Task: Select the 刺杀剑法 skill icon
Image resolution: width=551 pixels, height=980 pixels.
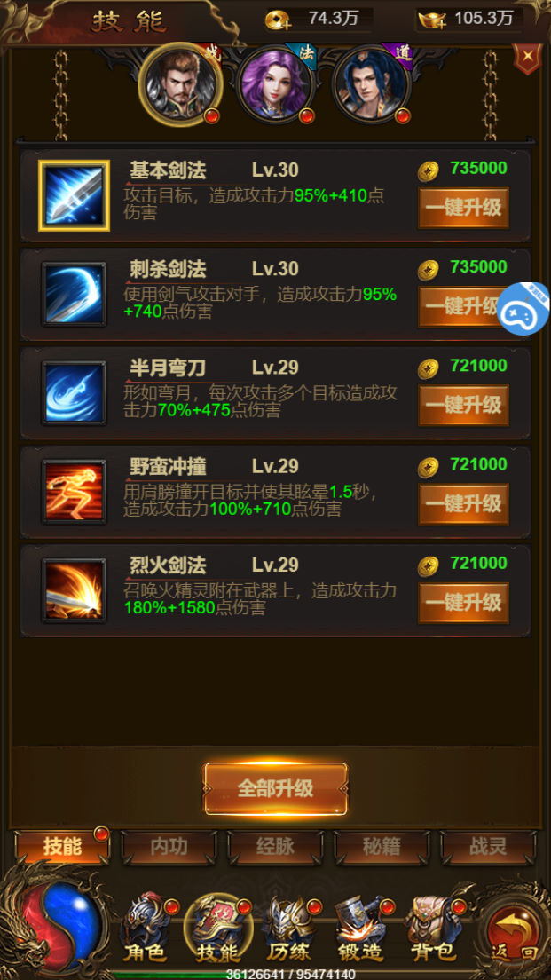Action: (x=74, y=295)
